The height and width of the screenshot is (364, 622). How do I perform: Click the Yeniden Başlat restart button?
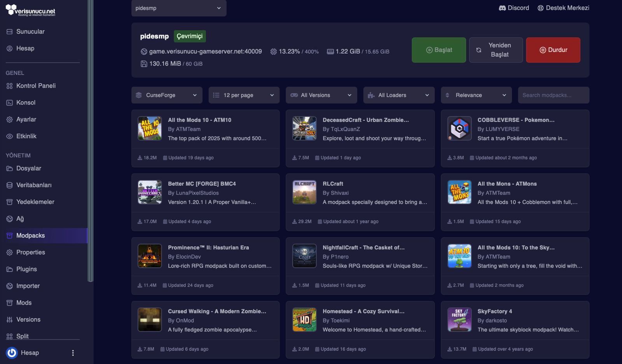pyautogui.click(x=496, y=50)
